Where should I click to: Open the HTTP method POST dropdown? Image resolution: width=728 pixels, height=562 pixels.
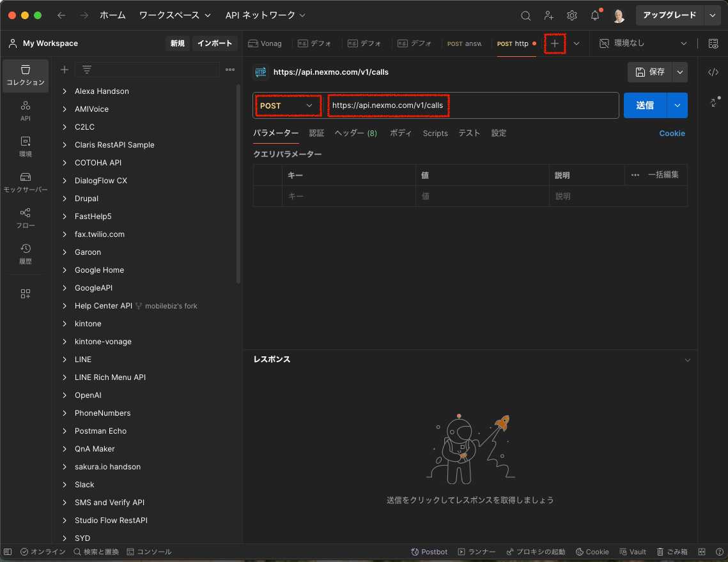point(288,106)
